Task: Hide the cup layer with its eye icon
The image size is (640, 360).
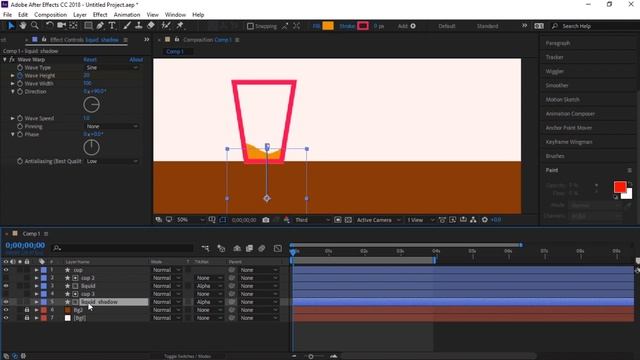Action: click(x=6, y=270)
